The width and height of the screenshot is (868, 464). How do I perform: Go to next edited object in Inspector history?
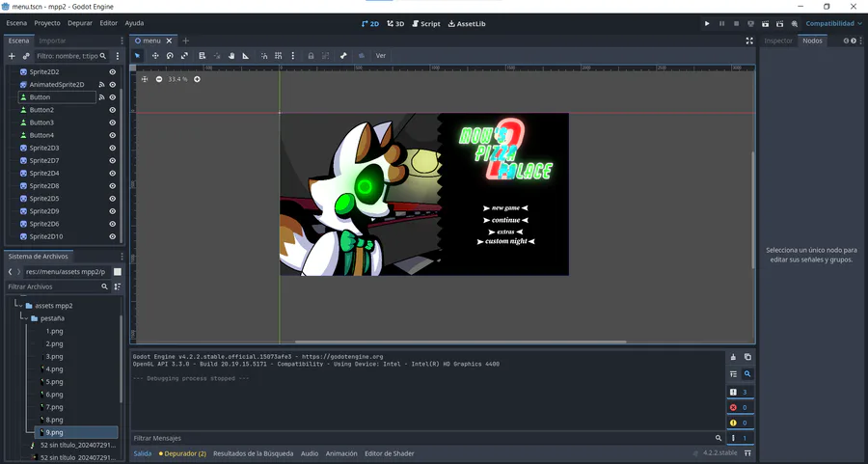854,41
